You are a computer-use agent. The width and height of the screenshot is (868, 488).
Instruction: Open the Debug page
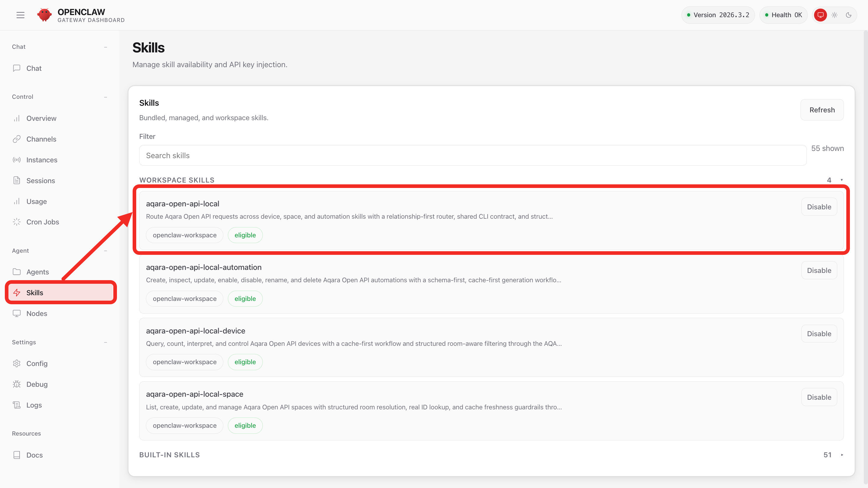click(x=61, y=384)
